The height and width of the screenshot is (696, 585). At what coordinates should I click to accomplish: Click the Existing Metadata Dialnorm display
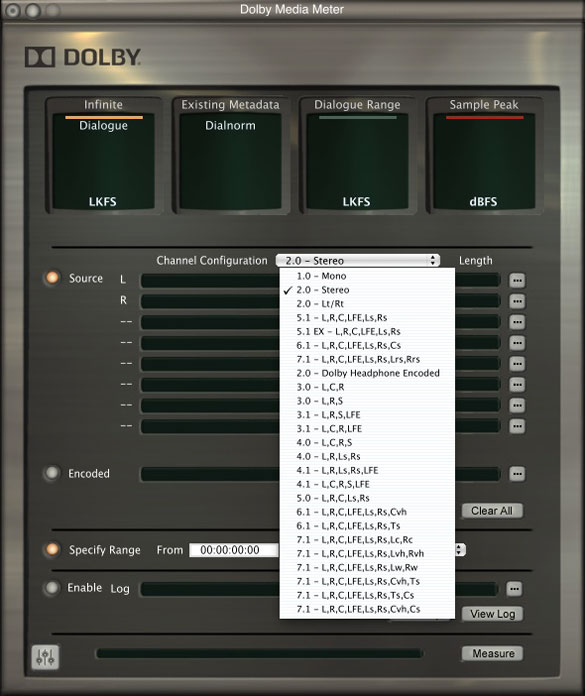pyautogui.click(x=230, y=161)
